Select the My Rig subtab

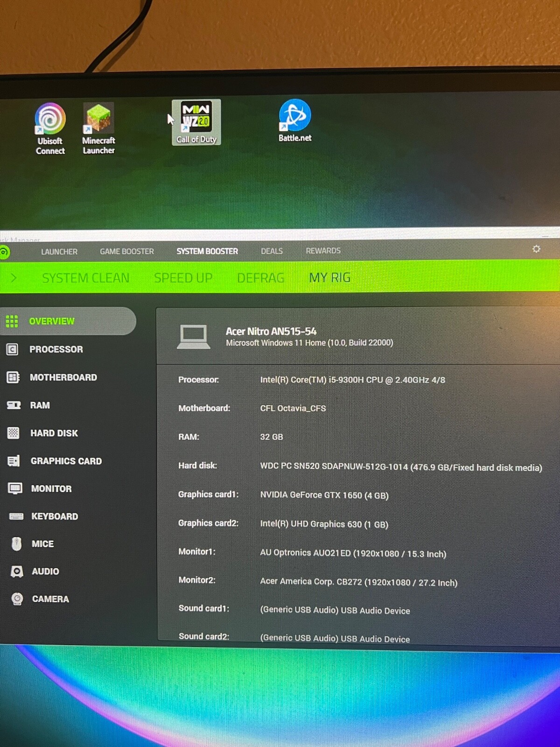click(330, 277)
